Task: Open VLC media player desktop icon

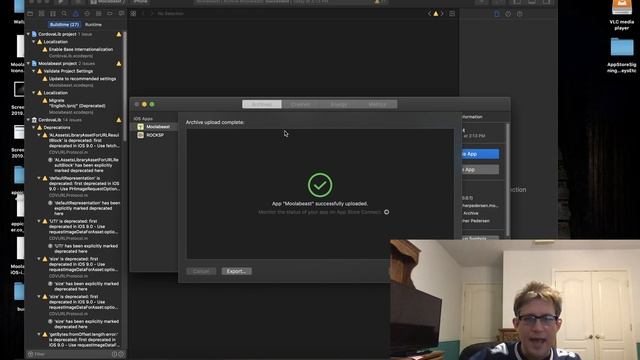Action: pos(622,16)
